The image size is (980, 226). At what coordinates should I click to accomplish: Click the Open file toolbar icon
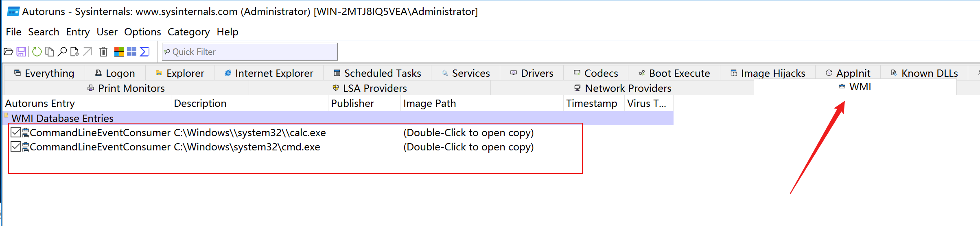tap(8, 52)
